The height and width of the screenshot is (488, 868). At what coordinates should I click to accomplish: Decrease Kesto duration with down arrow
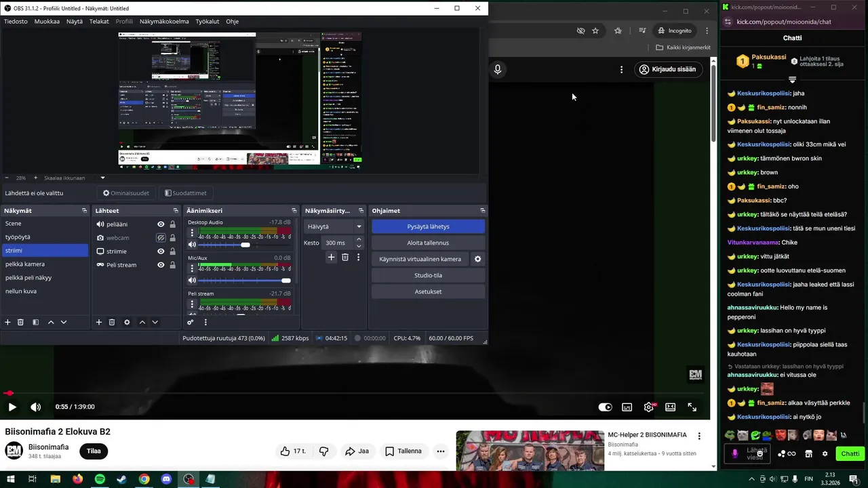359,246
